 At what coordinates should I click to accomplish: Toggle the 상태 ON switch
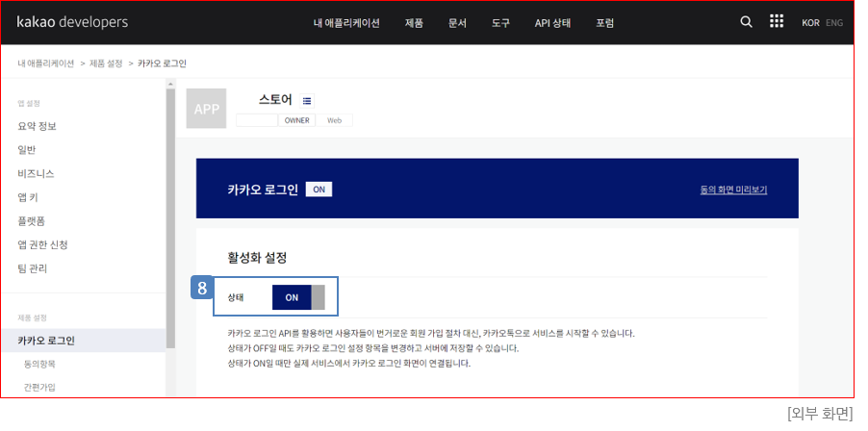pos(298,297)
